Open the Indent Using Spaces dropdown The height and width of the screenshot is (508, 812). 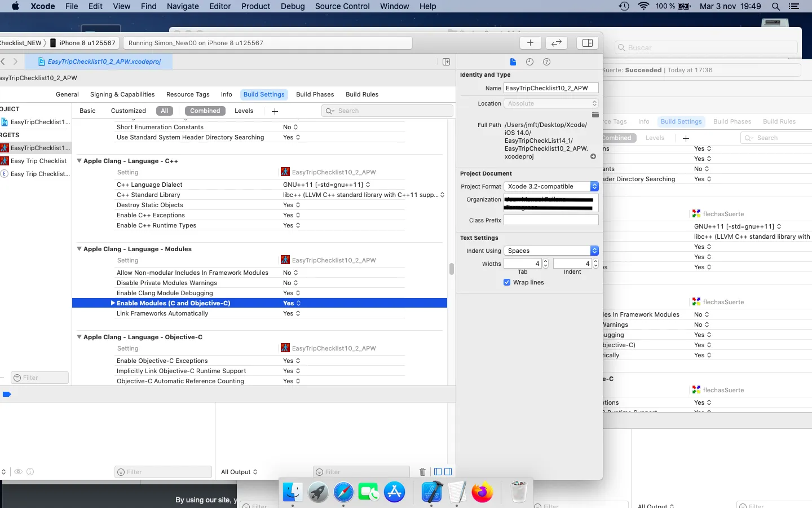[551, 251]
